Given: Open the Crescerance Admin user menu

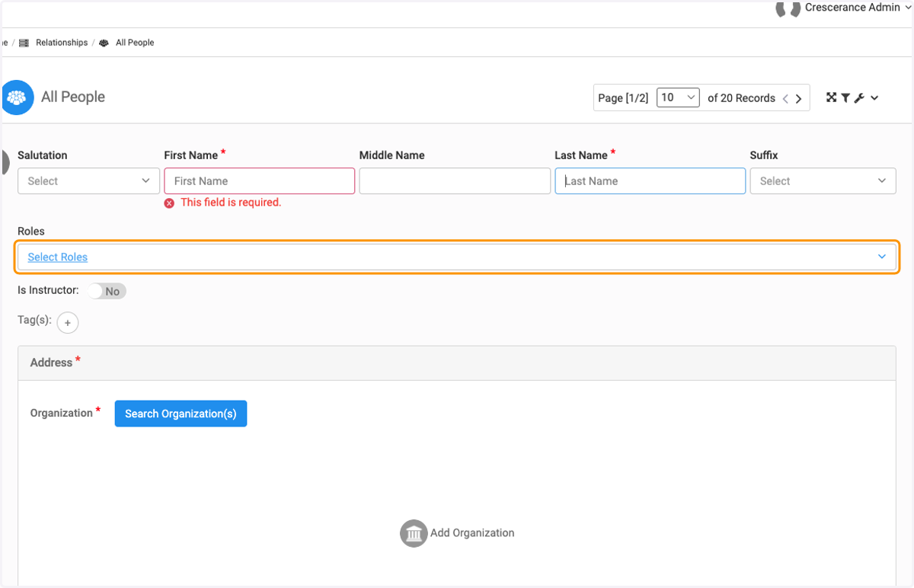Looking at the screenshot, I should coord(858,8).
